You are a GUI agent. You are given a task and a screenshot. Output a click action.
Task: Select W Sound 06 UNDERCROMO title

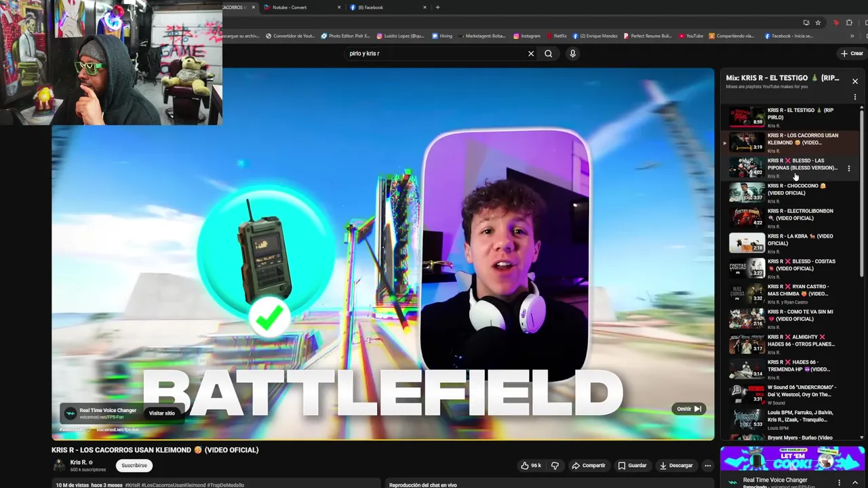[x=802, y=391]
